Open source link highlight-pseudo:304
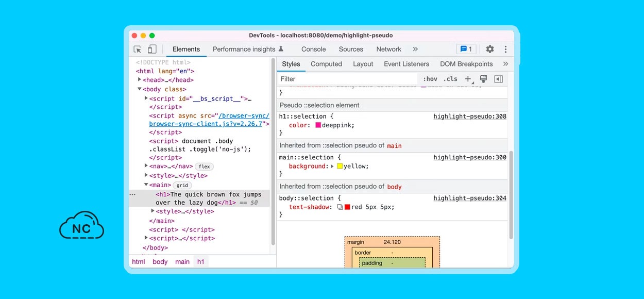 (x=470, y=198)
